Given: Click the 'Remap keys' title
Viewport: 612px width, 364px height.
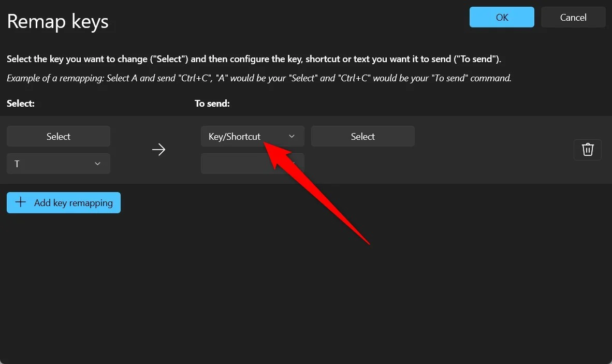Looking at the screenshot, I should [58, 21].
